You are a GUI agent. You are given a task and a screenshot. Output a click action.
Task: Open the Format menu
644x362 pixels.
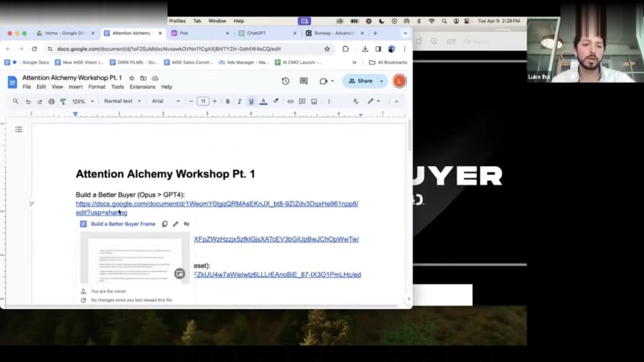tap(97, 87)
